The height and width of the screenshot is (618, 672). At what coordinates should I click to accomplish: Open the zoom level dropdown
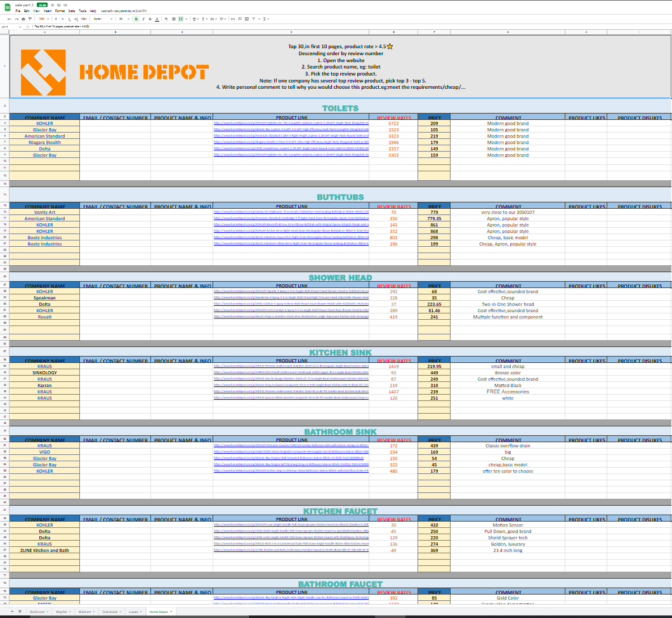[x=44, y=19]
